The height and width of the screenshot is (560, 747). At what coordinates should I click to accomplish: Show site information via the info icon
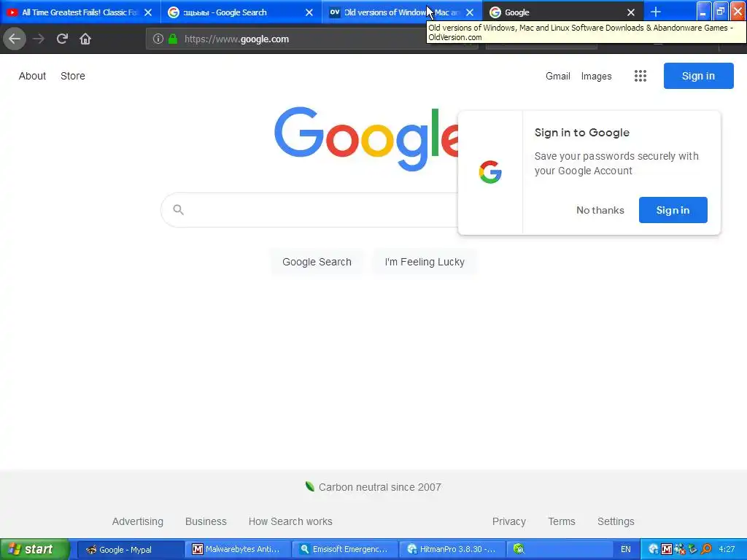coord(158,39)
